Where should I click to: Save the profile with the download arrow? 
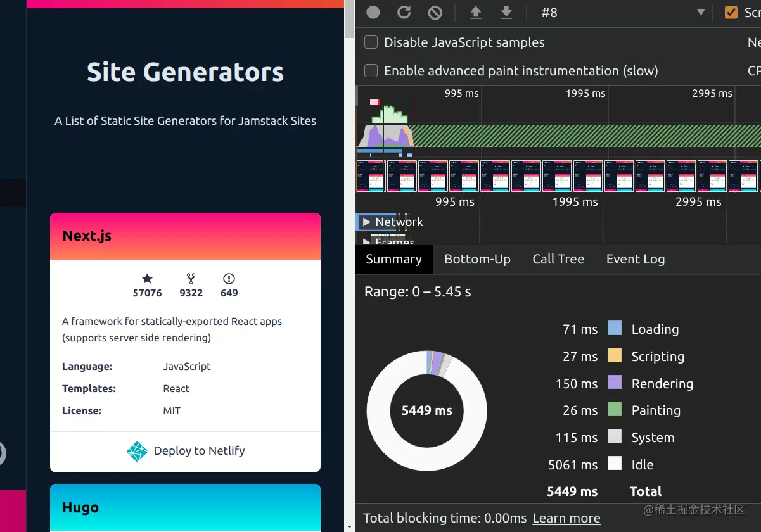[506, 13]
